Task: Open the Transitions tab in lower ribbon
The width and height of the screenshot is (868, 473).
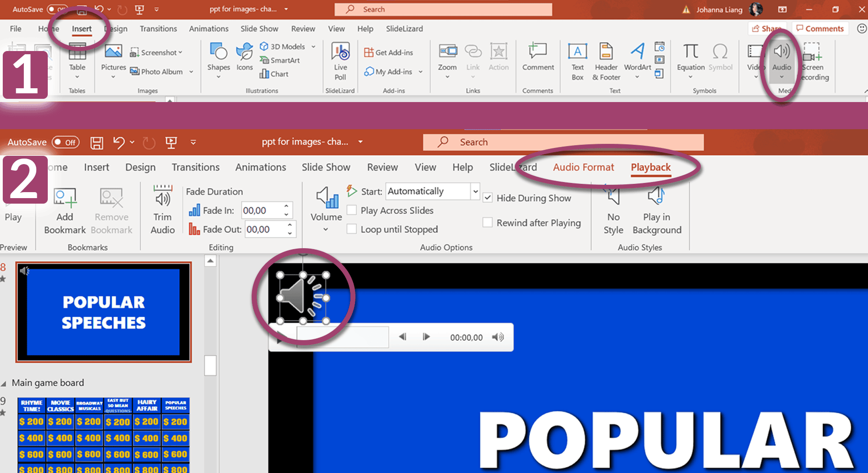Action: (195, 167)
